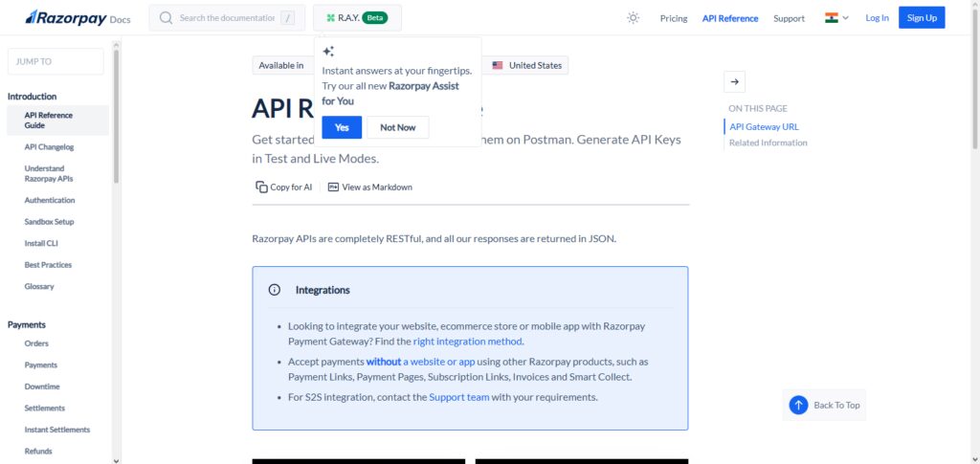Click the Integrations callout heading
This screenshot has width=980, height=464.
tap(323, 290)
